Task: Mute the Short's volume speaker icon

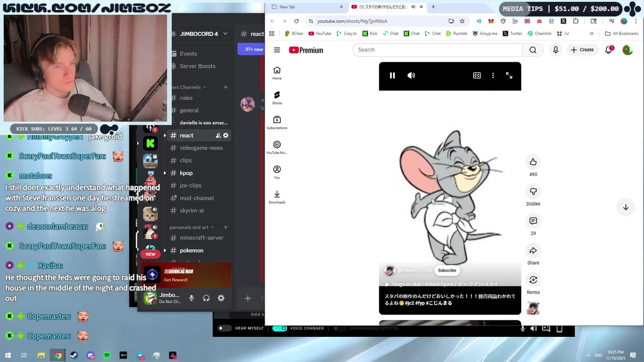Action: 411,75
